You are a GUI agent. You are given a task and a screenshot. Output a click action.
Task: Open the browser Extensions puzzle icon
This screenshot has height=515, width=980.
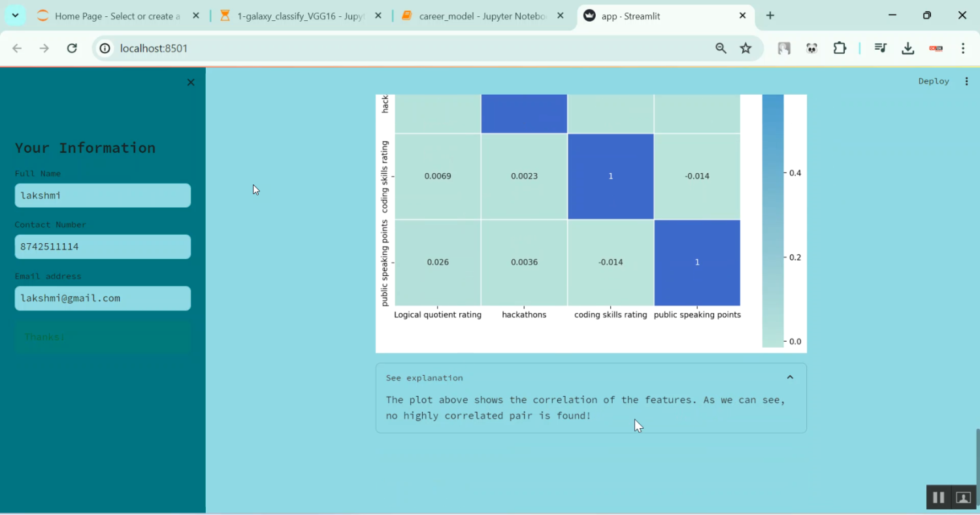tap(840, 48)
